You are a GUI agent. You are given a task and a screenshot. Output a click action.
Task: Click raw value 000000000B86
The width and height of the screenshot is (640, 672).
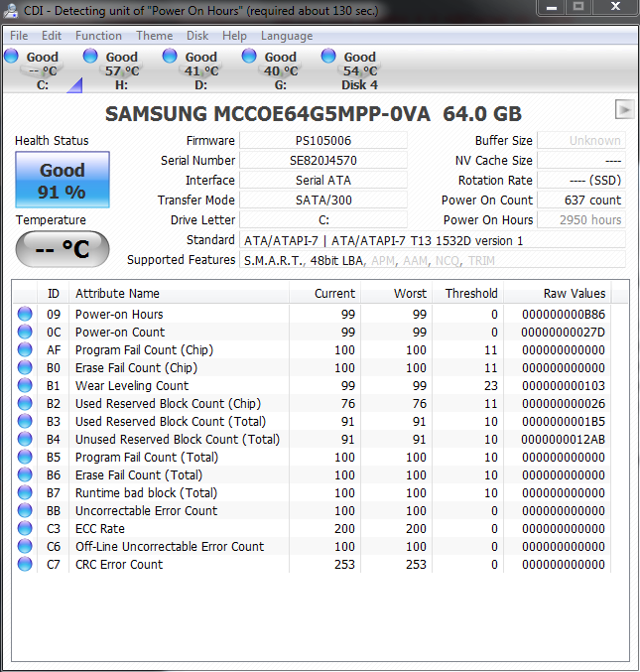pos(564,314)
